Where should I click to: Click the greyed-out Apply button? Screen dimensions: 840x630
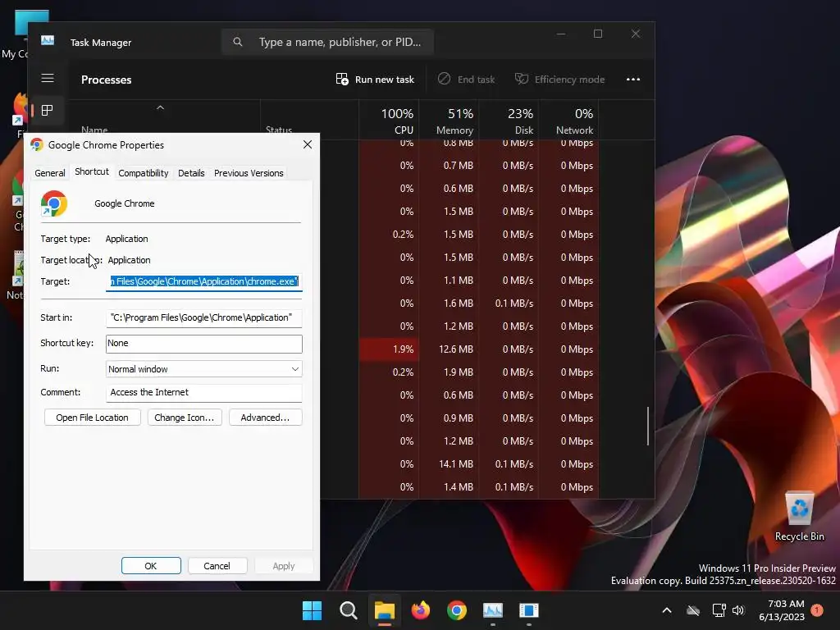point(283,566)
